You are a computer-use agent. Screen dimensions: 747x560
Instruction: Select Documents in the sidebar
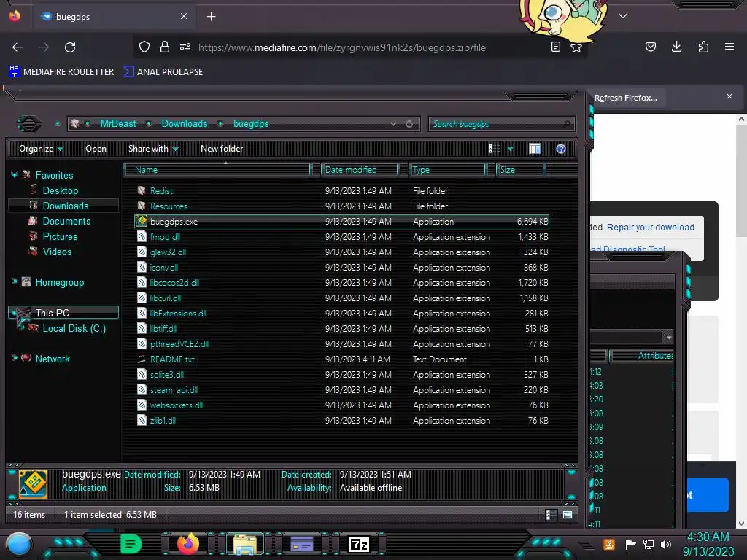point(66,221)
